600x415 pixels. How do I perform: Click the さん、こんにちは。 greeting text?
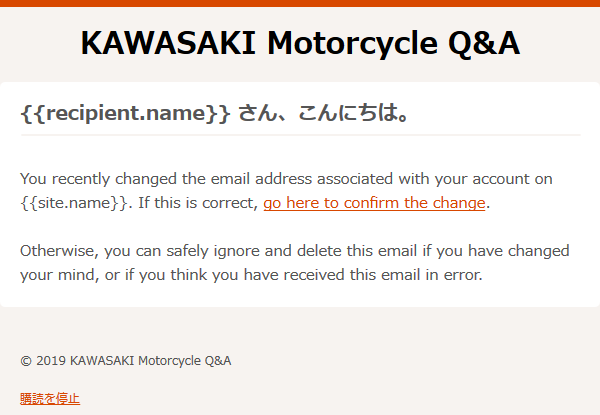coord(324,114)
